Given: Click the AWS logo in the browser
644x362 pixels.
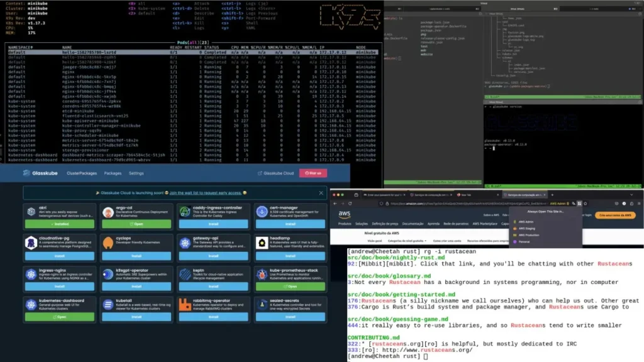Looking at the screenshot, I should (344, 214).
